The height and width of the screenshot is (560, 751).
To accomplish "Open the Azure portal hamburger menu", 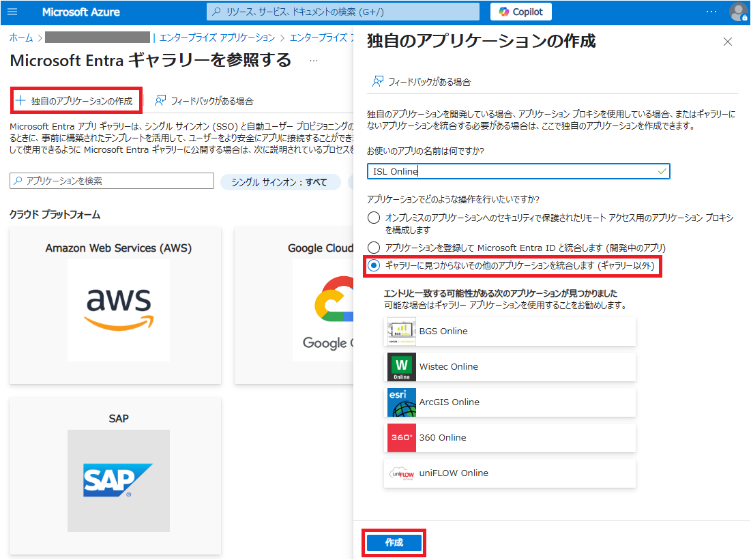I will 12,12.
